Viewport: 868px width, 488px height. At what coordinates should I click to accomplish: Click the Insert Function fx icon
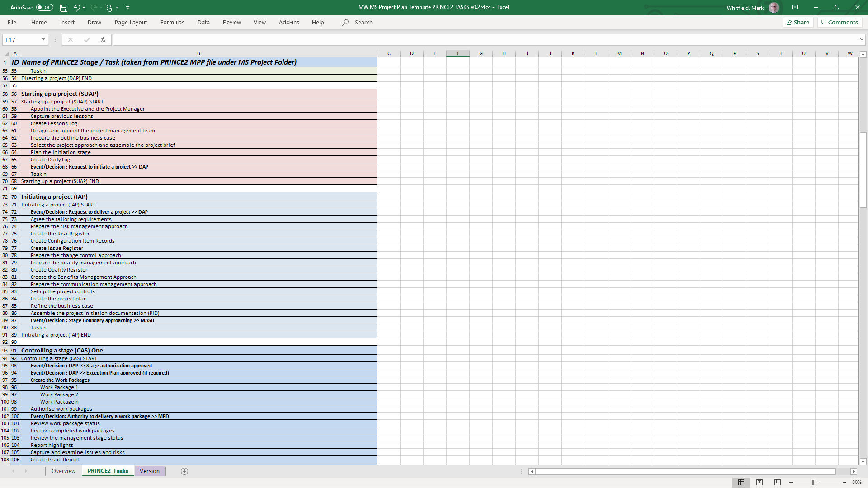103,40
